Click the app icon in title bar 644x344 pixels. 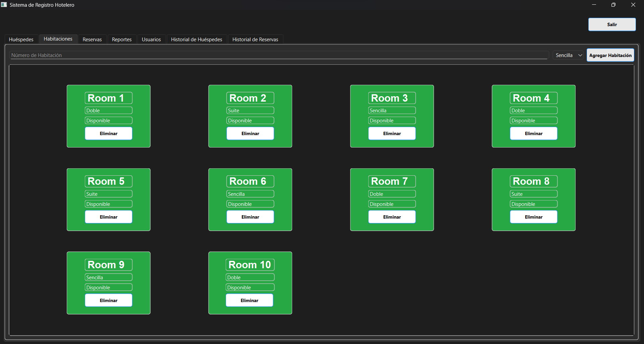tap(4, 5)
